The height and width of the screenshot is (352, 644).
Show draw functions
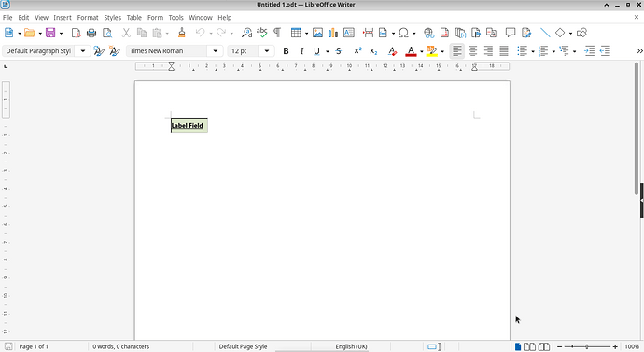coord(581,33)
